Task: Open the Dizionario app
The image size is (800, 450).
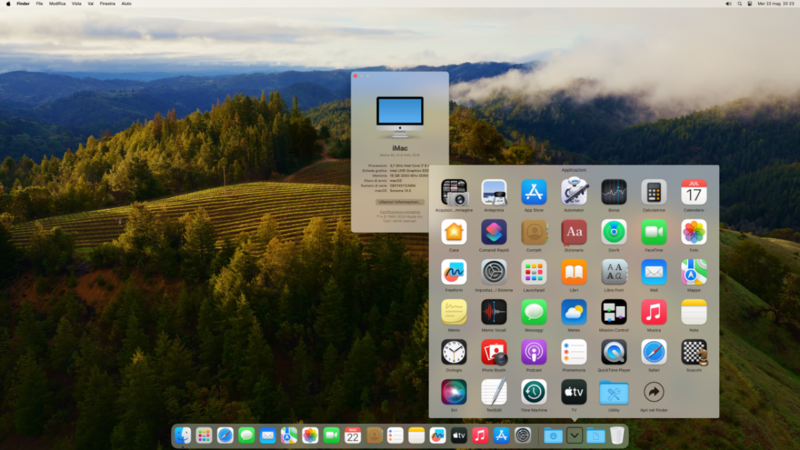Action: pos(574,232)
